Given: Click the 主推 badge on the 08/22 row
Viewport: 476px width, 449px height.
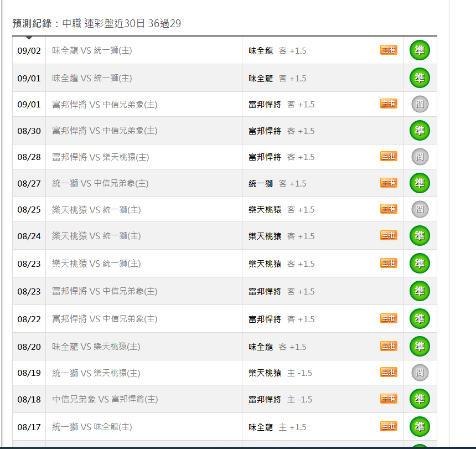Looking at the screenshot, I should [389, 318].
